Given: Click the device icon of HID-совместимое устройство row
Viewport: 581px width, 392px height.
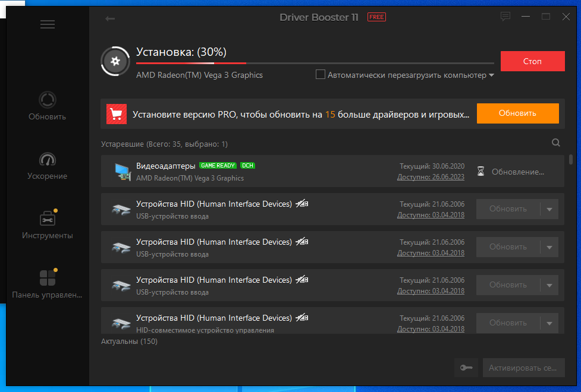Looking at the screenshot, I should 121,323.
